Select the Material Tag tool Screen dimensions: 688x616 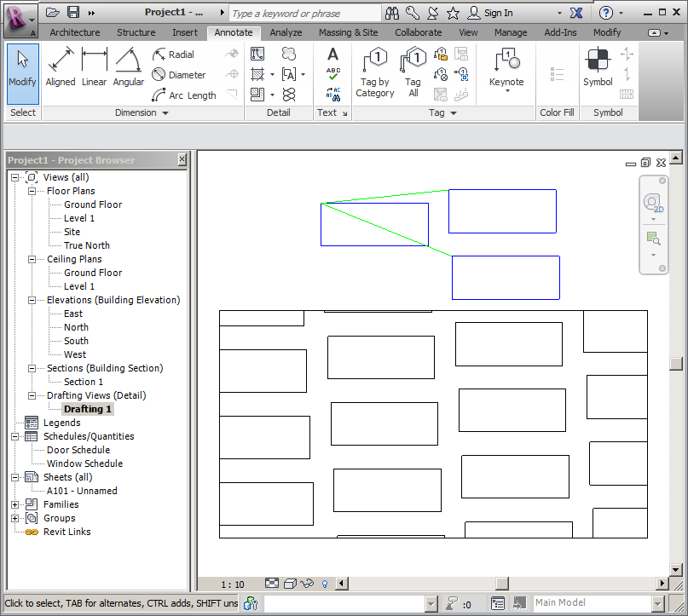coord(441,74)
